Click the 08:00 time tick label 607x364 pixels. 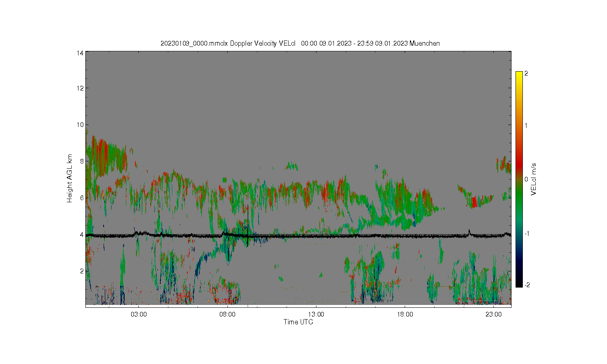click(227, 314)
